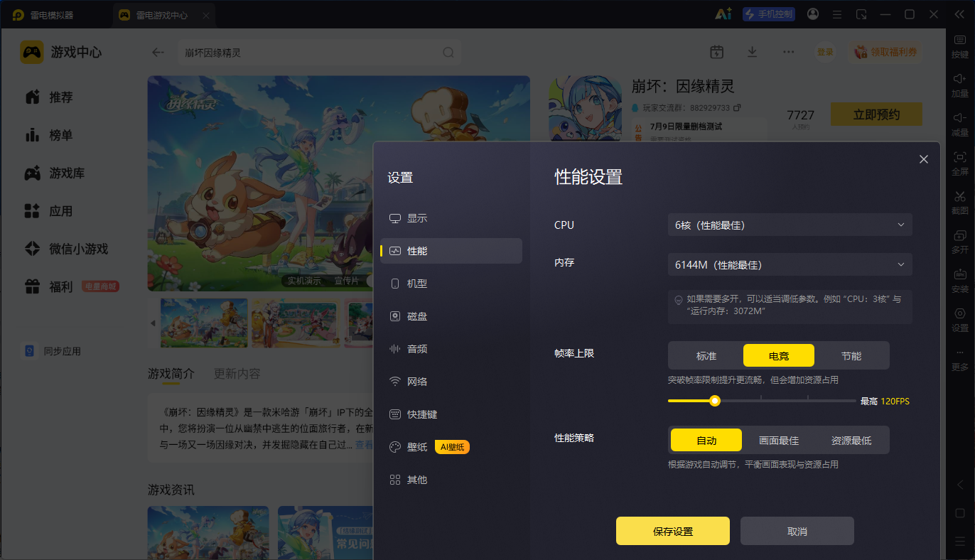Open 快捷键 settings section
The width and height of the screenshot is (975, 560).
451,414
